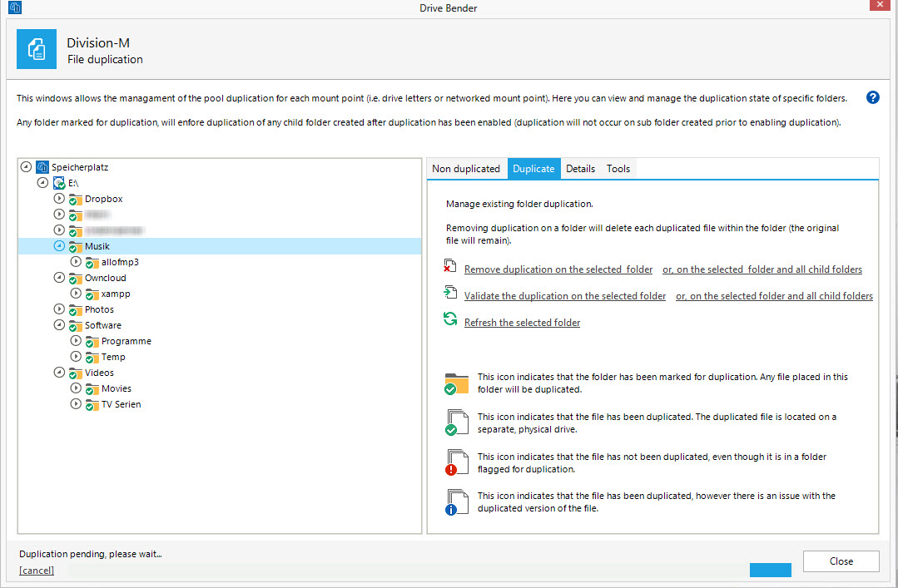Click the Musik folder icon
The width and height of the screenshot is (898, 588).
76,247
